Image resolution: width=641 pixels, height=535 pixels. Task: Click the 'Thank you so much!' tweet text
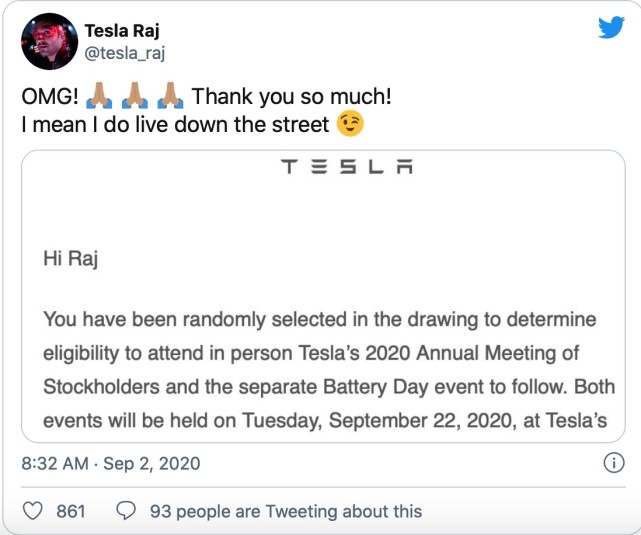click(291, 98)
